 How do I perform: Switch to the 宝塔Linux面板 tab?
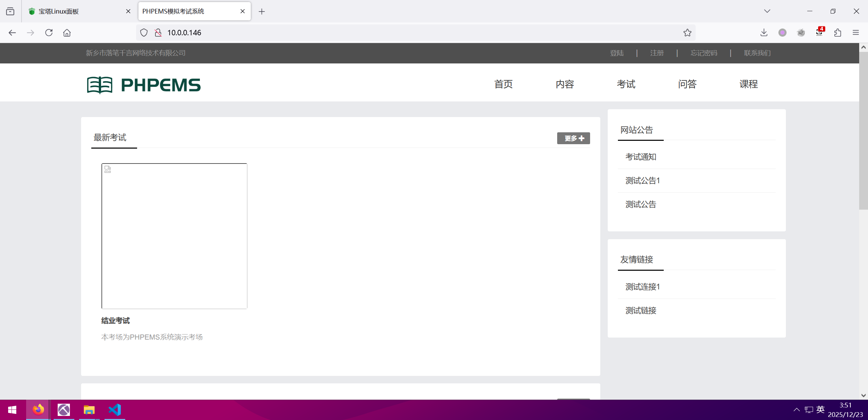80,11
